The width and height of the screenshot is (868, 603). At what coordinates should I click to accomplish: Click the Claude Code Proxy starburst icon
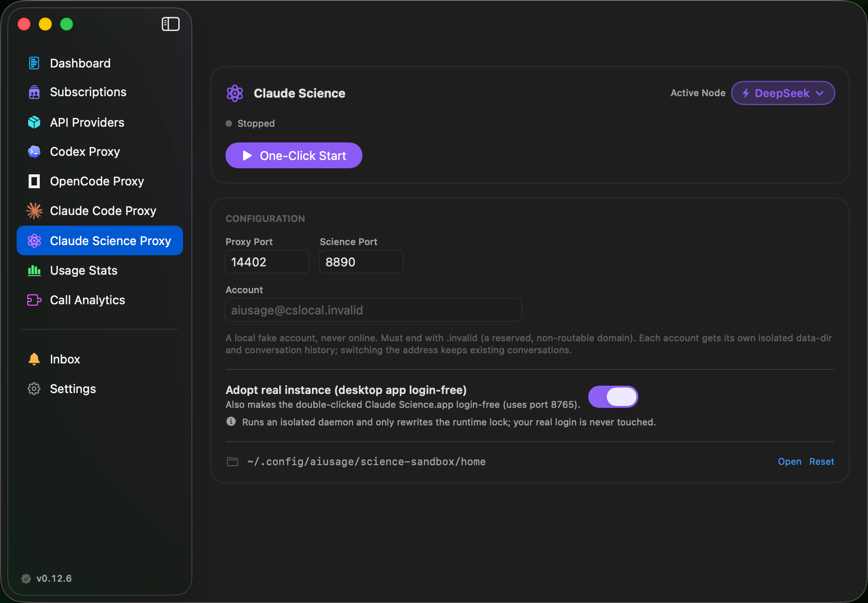(x=34, y=211)
